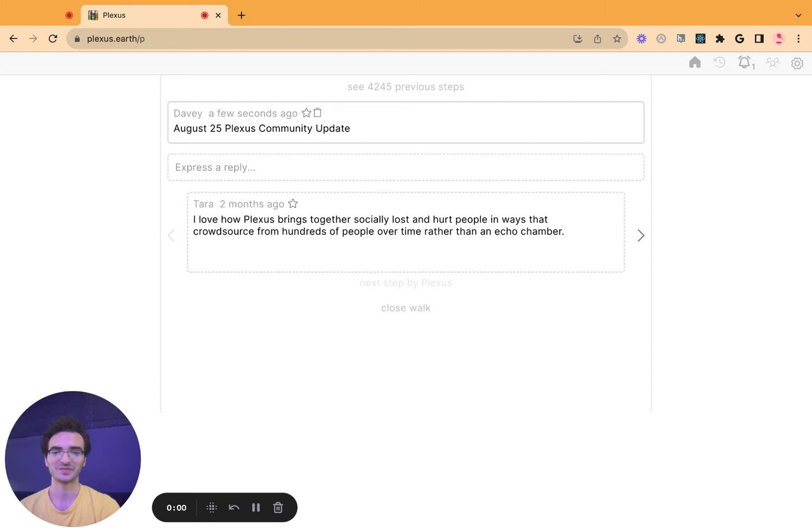Image resolution: width=812 pixels, height=532 pixels.
Task: Click Tara's timestamp 2 months ago
Action: [x=252, y=204]
